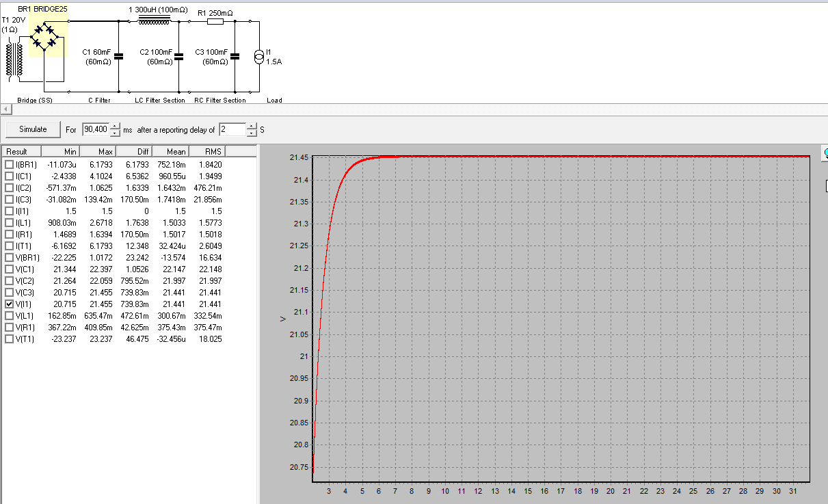
Task: Click the Min value '-11.073u'
Action: [62, 164]
